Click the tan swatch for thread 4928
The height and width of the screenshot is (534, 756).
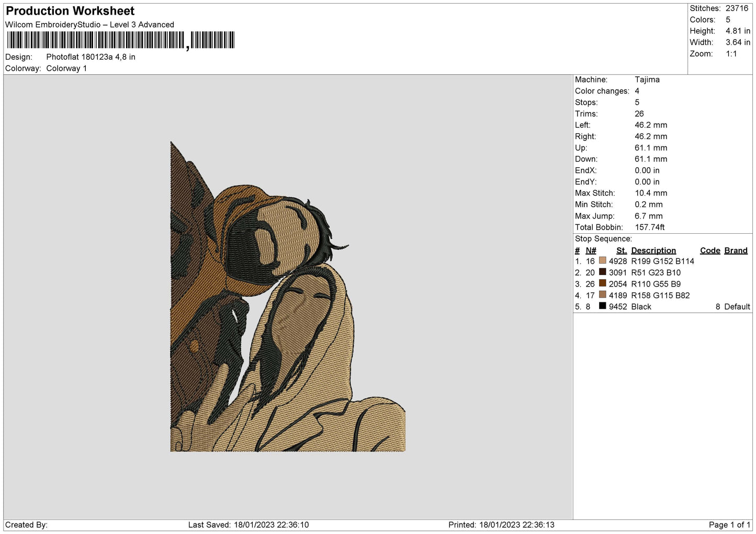click(x=602, y=260)
